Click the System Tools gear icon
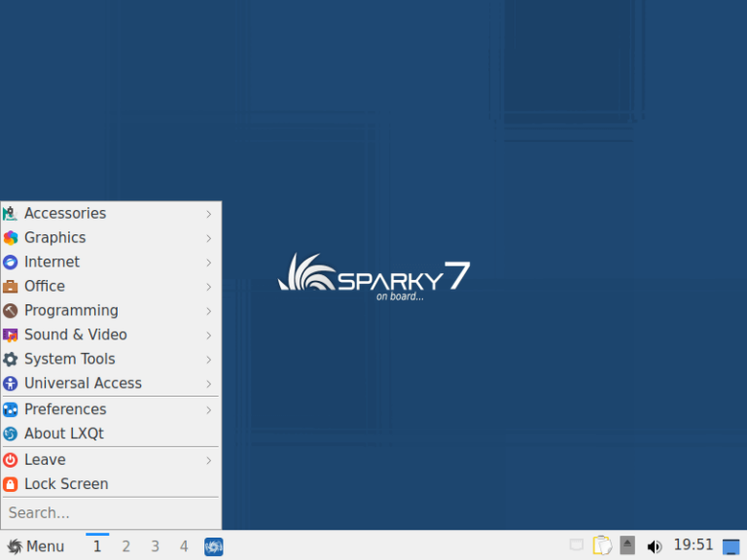This screenshot has width=747, height=560. [x=11, y=359]
